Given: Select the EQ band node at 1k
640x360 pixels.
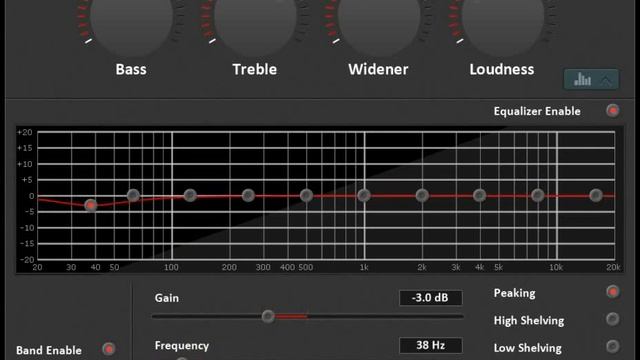Looking at the screenshot, I should coord(364,196).
